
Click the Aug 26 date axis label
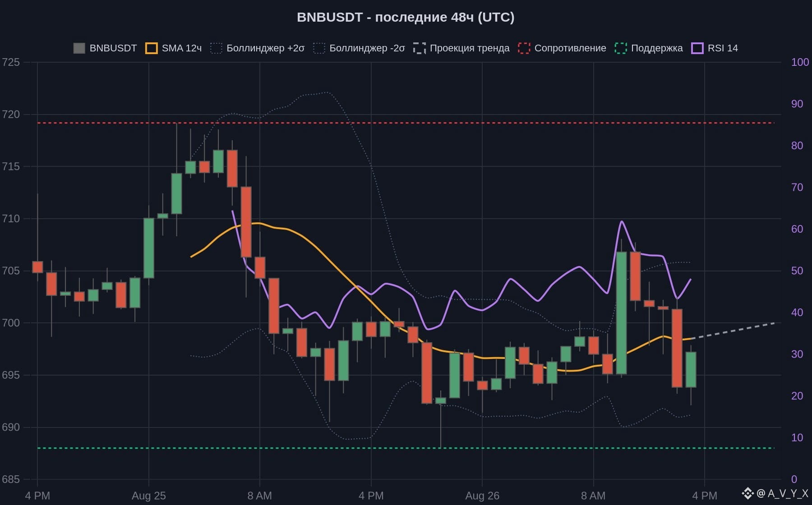pos(482,496)
